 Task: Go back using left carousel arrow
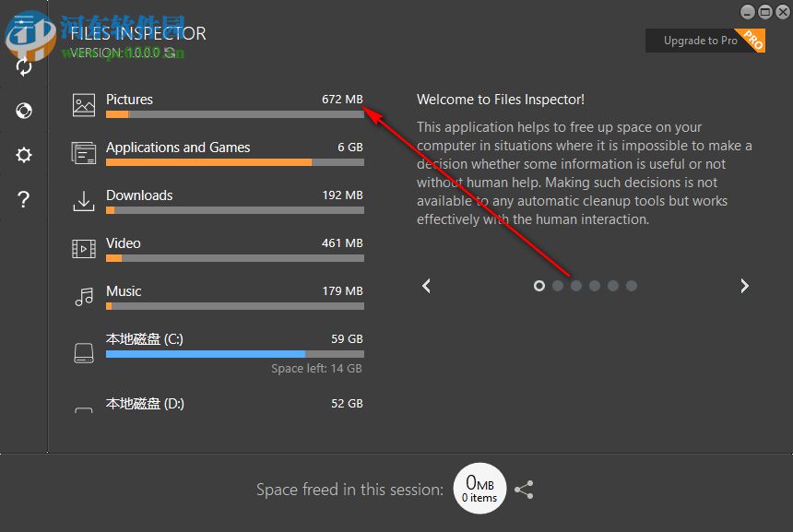[x=426, y=286]
